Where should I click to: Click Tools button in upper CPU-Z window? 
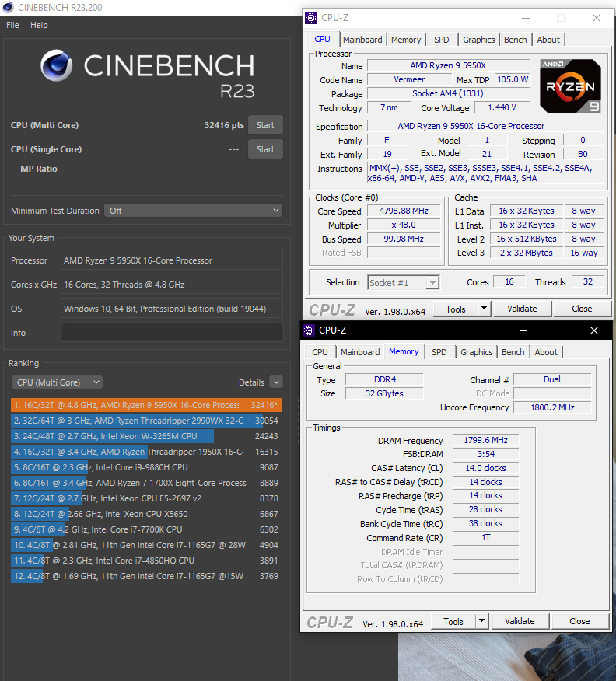(455, 309)
